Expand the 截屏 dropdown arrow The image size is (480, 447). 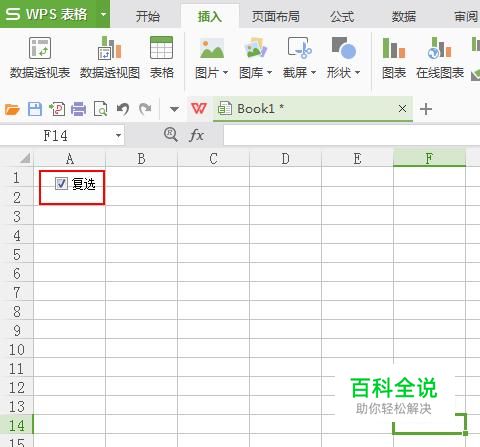pos(313,72)
